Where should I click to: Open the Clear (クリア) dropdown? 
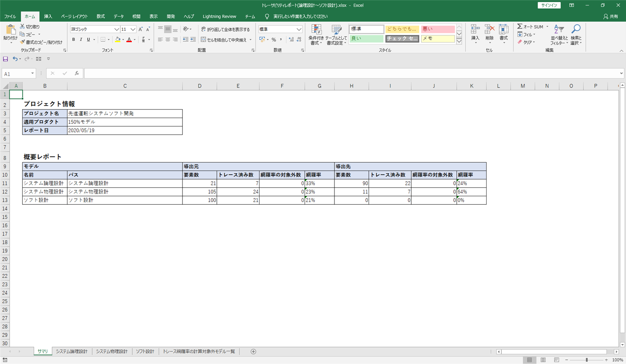[x=527, y=42]
